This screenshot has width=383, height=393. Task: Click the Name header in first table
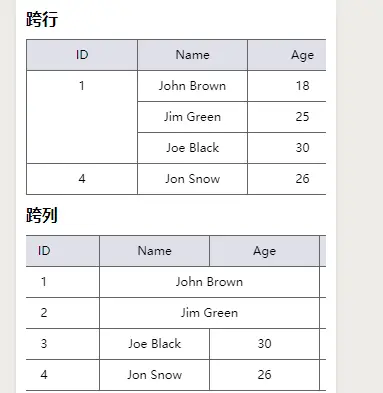point(192,55)
